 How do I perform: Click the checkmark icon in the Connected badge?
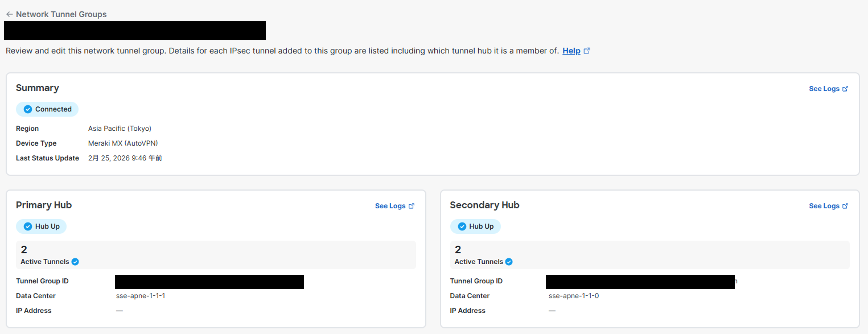tap(28, 109)
